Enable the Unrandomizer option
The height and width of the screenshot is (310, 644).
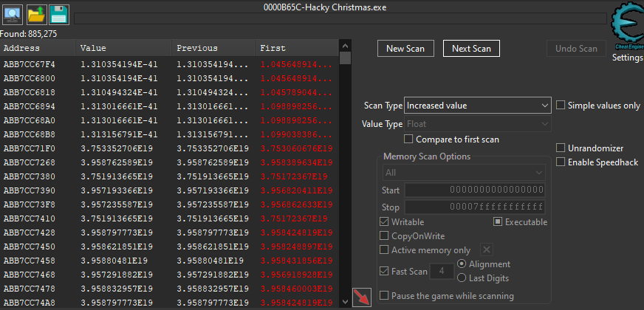(590, 148)
